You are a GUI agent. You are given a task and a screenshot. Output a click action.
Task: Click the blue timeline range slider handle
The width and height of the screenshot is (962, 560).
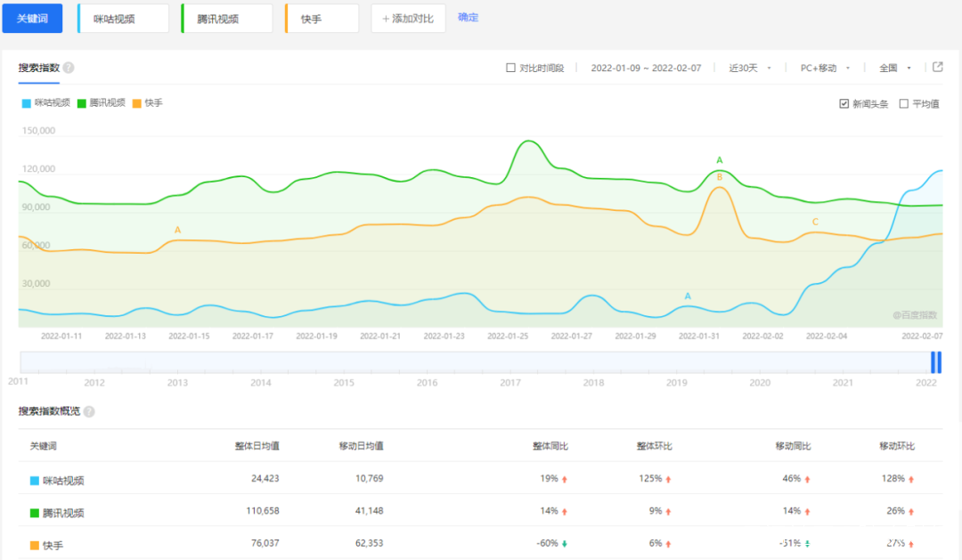[x=936, y=362]
